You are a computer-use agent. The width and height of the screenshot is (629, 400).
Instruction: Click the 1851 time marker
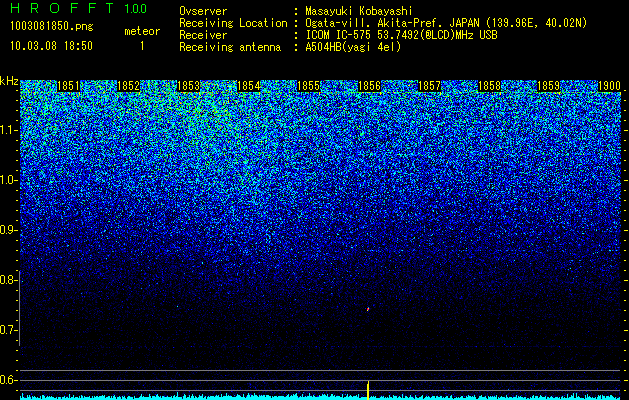pyautogui.click(x=68, y=86)
